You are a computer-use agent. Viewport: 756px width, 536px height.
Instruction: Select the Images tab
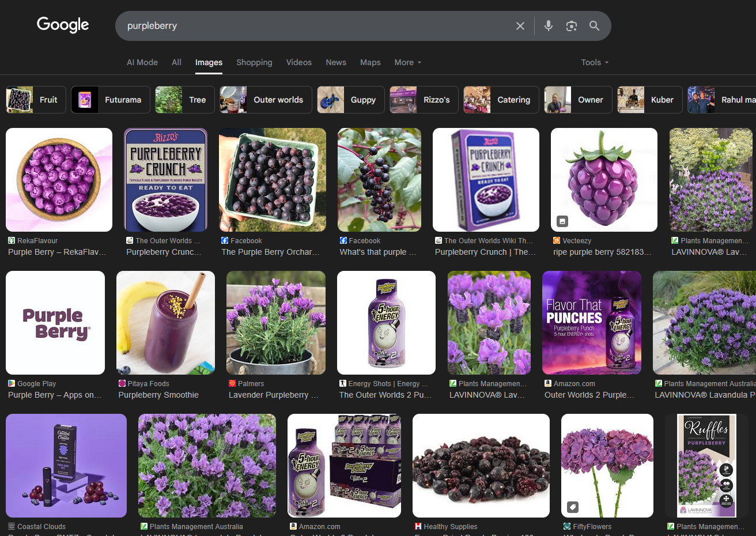tap(209, 62)
